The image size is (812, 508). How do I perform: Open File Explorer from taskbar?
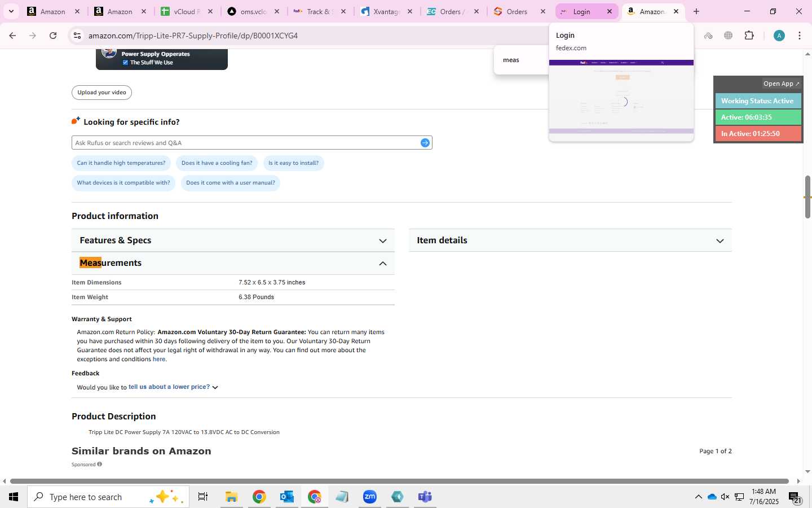tap(231, 497)
